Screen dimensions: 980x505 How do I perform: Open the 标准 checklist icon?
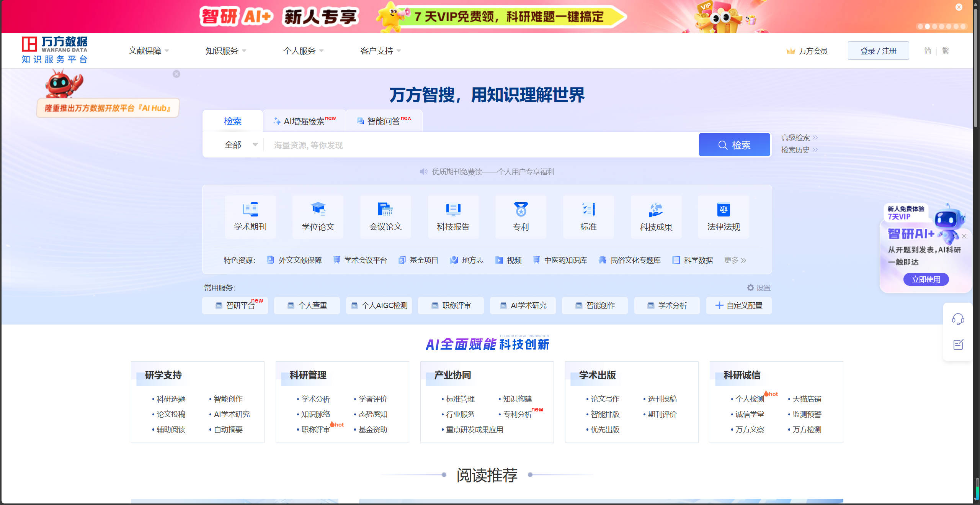tap(588, 209)
